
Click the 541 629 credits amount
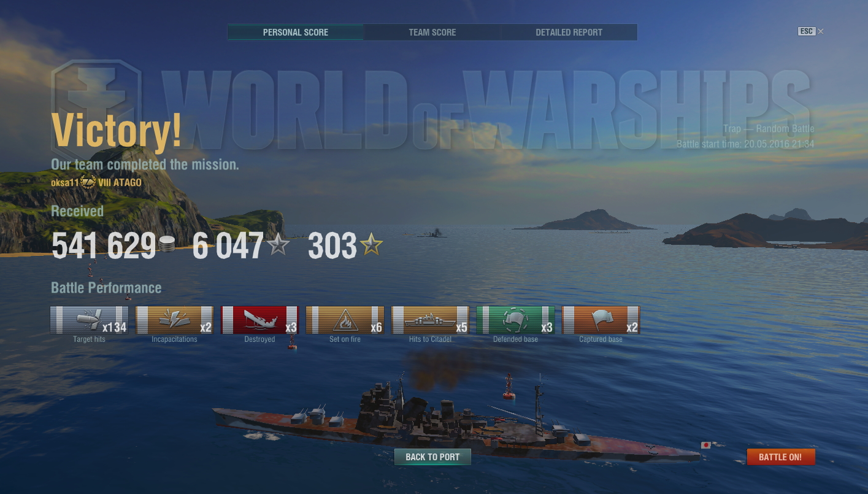[x=104, y=246]
